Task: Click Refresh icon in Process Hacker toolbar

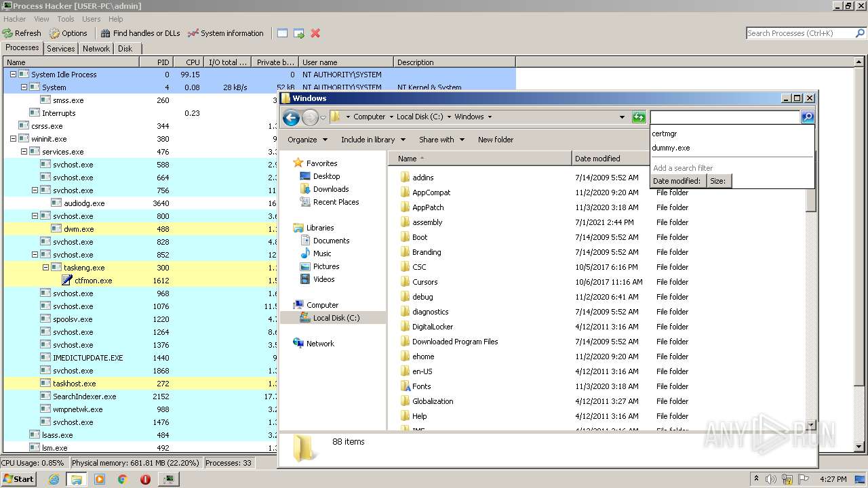Action: pyautogui.click(x=7, y=33)
